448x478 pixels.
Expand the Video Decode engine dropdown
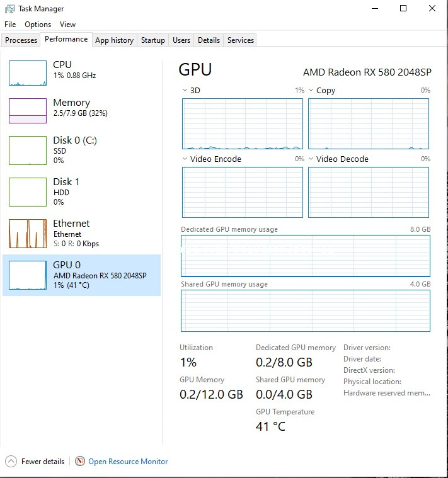coord(311,159)
